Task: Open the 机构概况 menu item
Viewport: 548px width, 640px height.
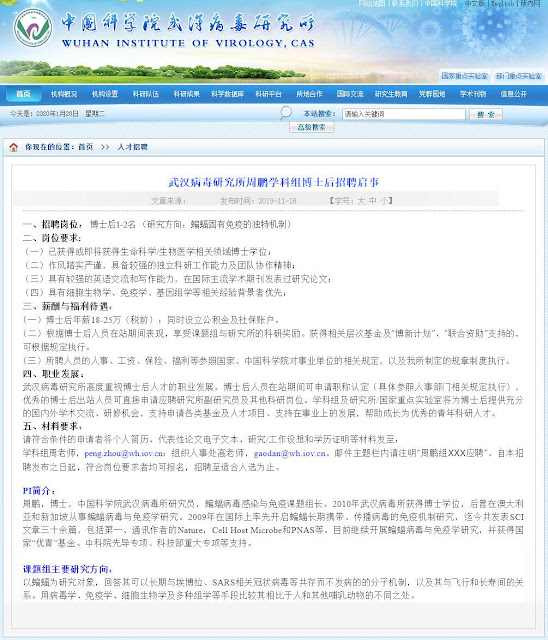Action: pos(64,94)
